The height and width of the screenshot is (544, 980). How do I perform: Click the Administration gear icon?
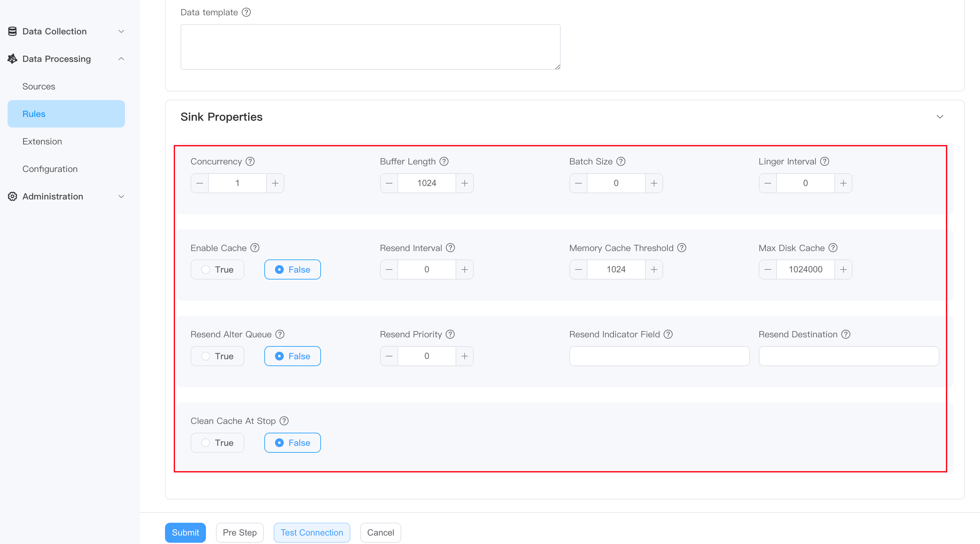coord(12,196)
